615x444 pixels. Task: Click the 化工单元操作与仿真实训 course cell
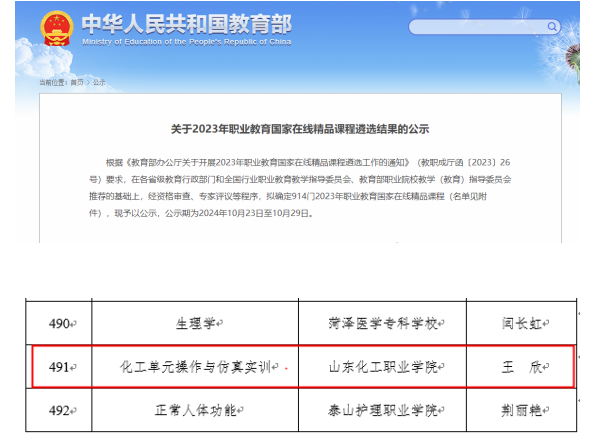(197, 366)
